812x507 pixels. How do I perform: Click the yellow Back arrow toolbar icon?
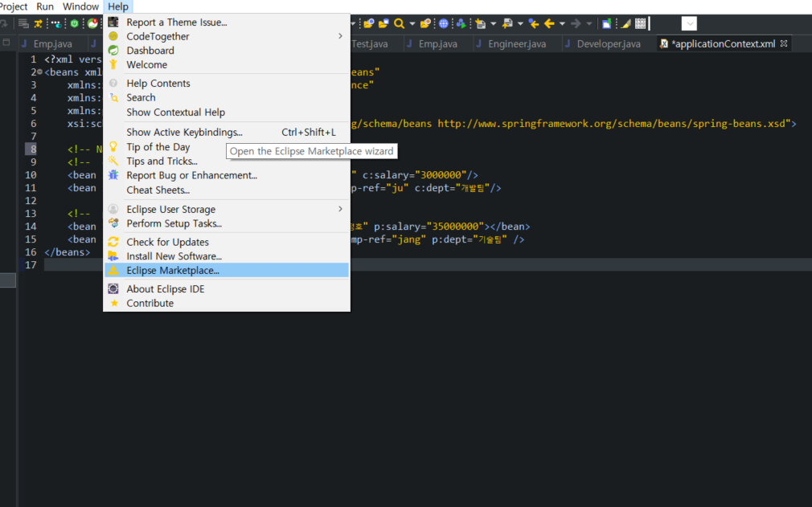click(549, 23)
